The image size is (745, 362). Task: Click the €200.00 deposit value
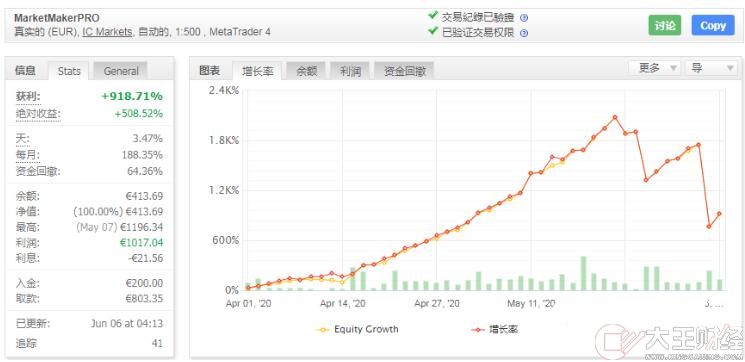[x=144, y=284]
